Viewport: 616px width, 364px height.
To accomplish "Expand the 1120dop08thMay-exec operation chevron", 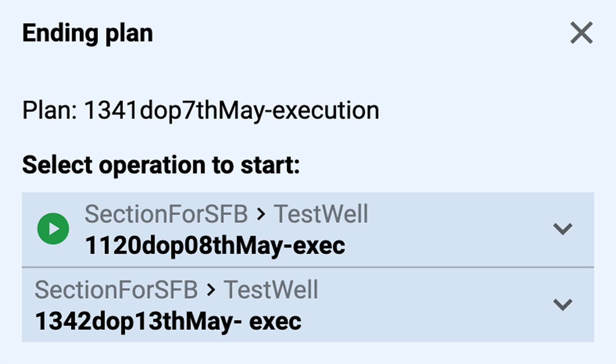I will [x=562, y=228].
